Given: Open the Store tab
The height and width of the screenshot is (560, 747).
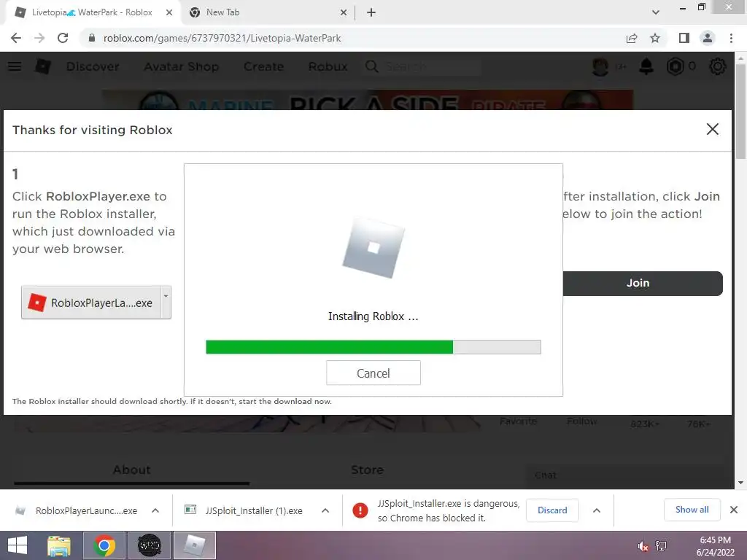Looking at the screenshot, I should [x=367, y=470].
